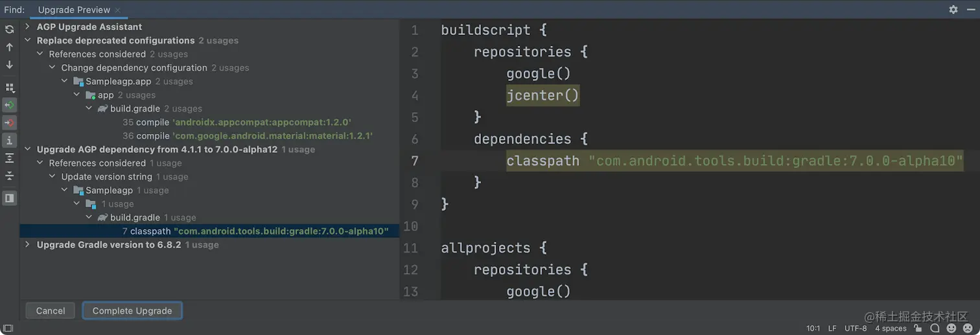Jump to next occurrence with down arrow
980x335 pixels.
tap(9, 65)
